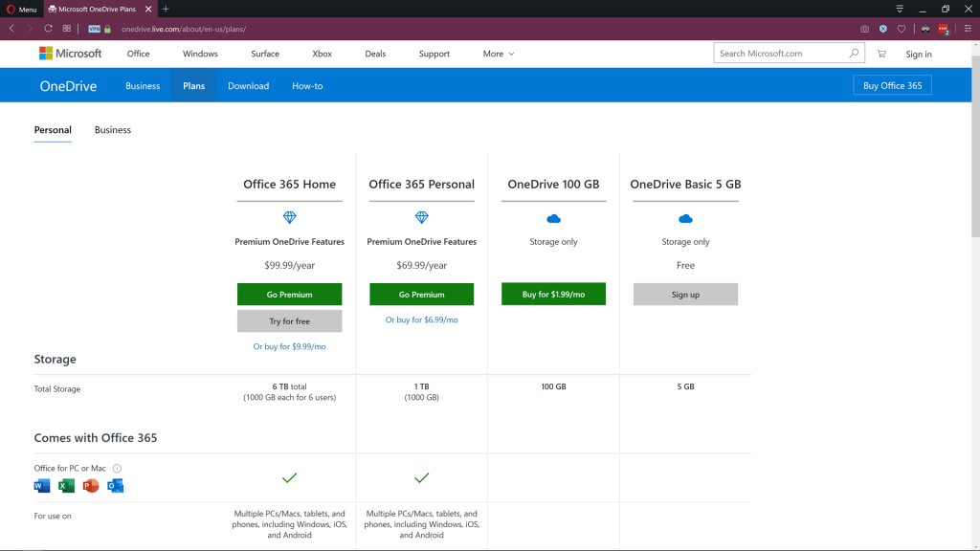Click the $69.99/year price text

click(421, 266)
